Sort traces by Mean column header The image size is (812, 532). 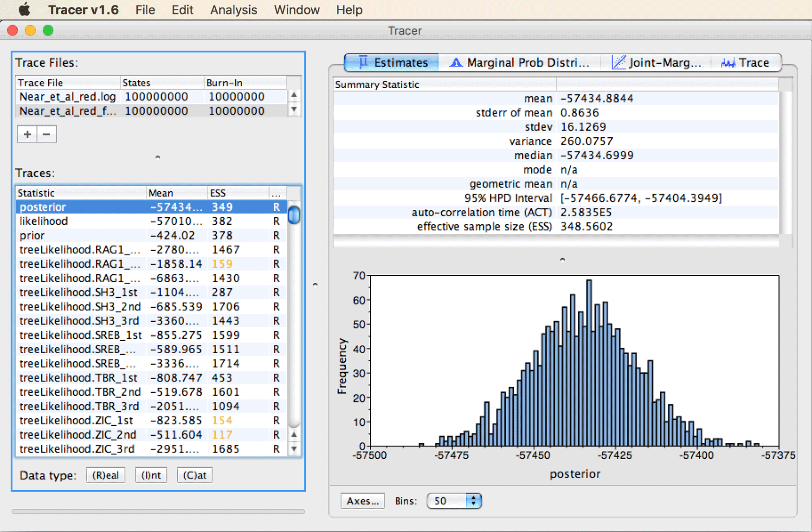[x=177, y=193]
